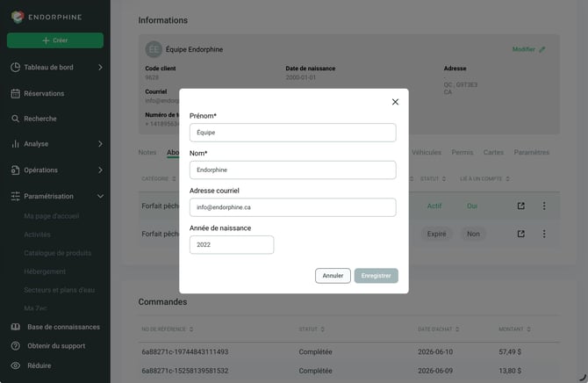Click the Base de connaissances book icon
The image size is (588, 383).
point(16,327)
